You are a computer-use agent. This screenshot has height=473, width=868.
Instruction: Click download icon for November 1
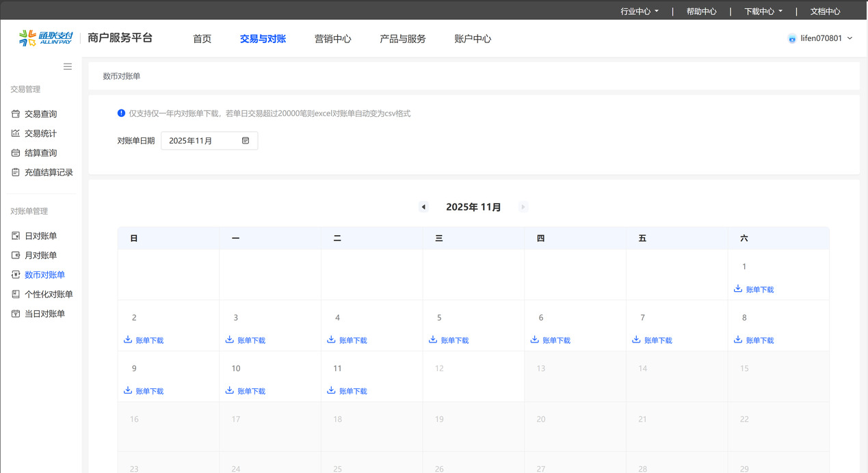(x=738, y=289)
